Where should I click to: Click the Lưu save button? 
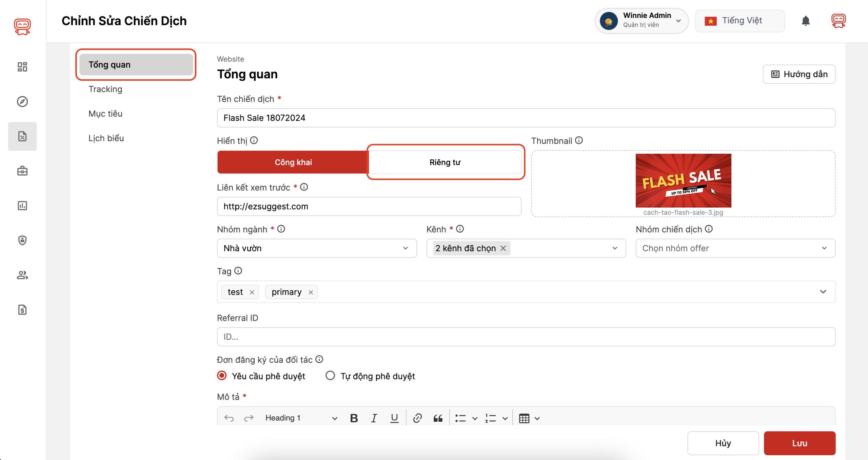click(x=799, y=443)
